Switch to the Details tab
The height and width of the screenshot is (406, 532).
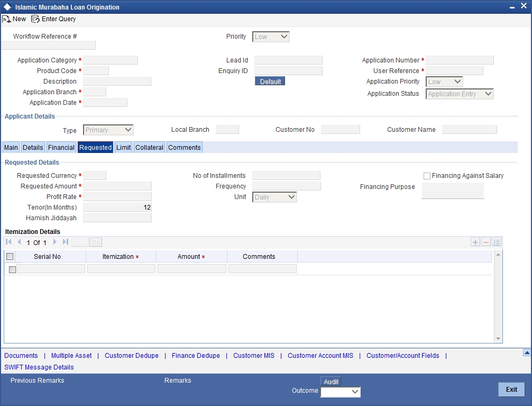pyautogui.click(x=33, y=148)
